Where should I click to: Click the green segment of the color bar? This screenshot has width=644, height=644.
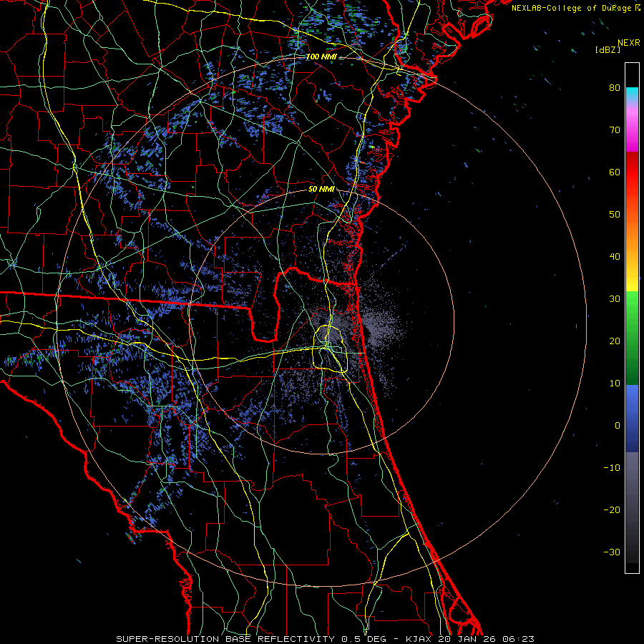[632, 338]
